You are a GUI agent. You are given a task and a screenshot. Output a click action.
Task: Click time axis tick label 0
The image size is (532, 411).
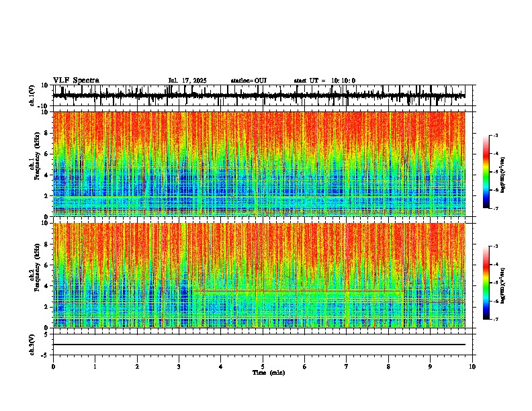53,367
